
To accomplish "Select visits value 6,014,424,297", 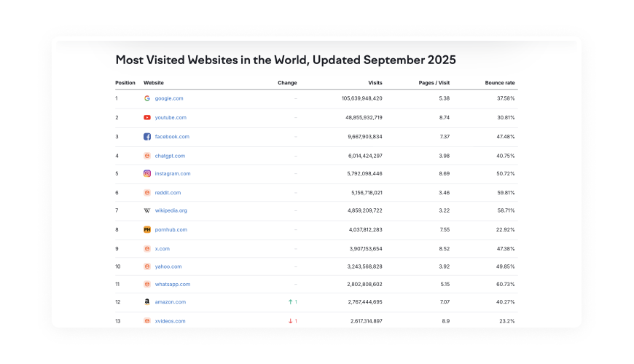I will tap(365, 156).
